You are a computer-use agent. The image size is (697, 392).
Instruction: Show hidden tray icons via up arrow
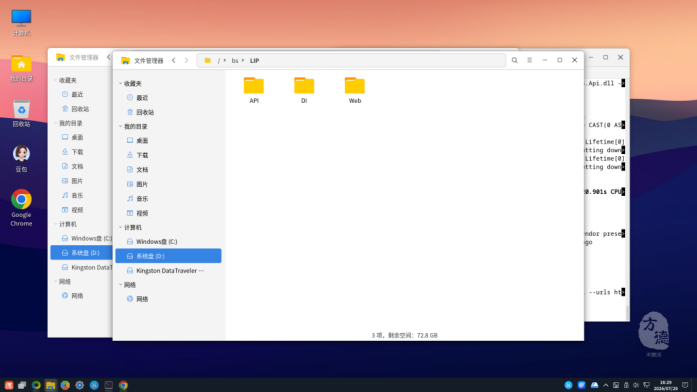pos(605,385)
